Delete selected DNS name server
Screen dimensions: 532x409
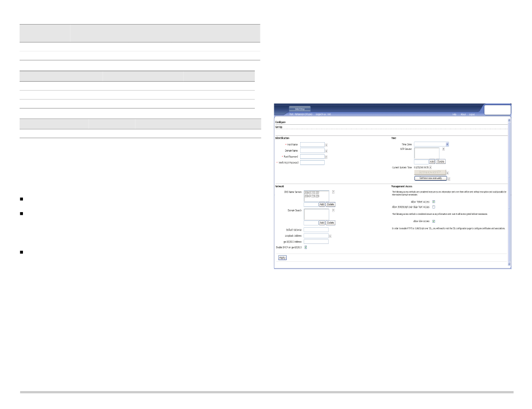pyautogui.click(x=330, y=204)
